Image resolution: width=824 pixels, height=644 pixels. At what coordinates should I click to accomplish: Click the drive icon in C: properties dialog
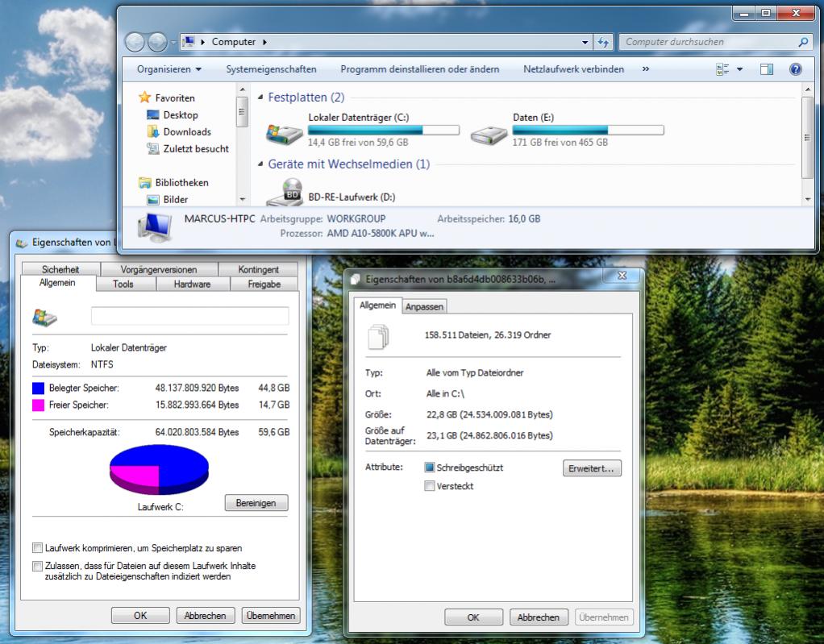tap(44, 317)
